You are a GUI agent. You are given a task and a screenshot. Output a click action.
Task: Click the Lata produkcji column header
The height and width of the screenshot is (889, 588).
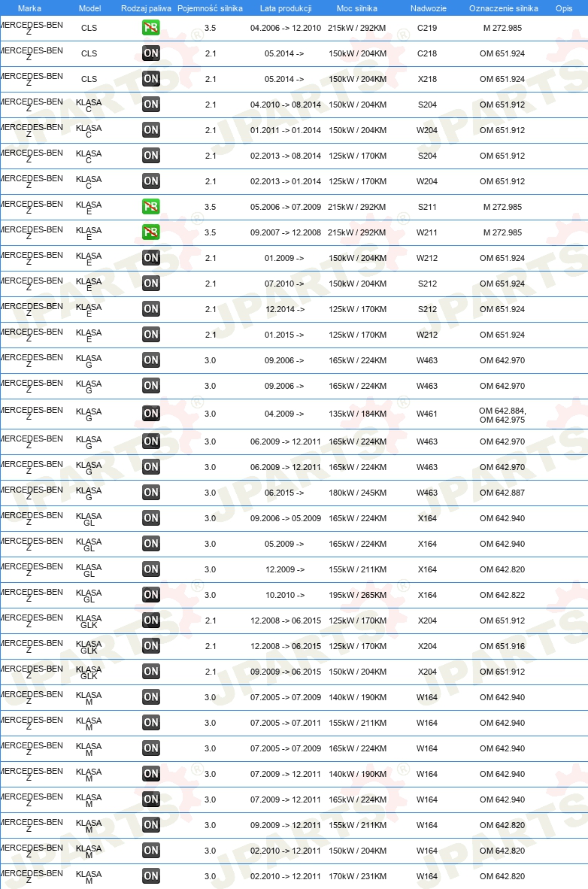286,8
